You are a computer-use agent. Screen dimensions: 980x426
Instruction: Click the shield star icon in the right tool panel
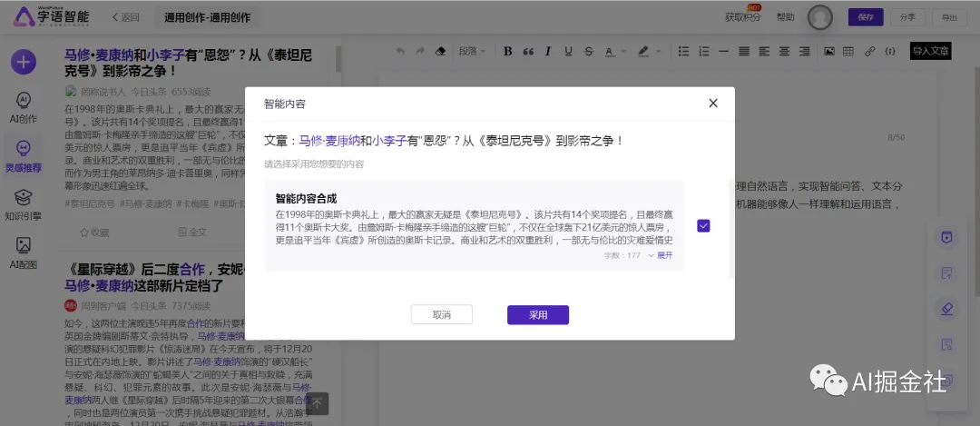[x=946, y=237]
